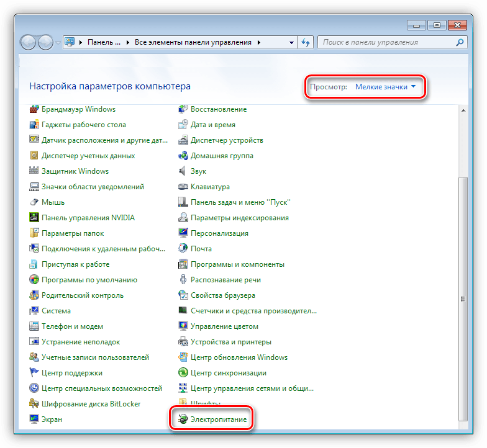Click the Панель breadcrumb segment
Image resolution: width=487 pixels, height=448 pixels.
pyautogui.click(x=104, y=42)
